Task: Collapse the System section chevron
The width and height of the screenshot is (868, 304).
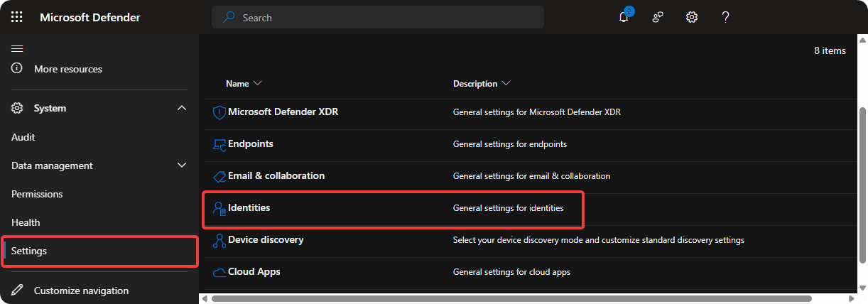Action: click(181, 109)
